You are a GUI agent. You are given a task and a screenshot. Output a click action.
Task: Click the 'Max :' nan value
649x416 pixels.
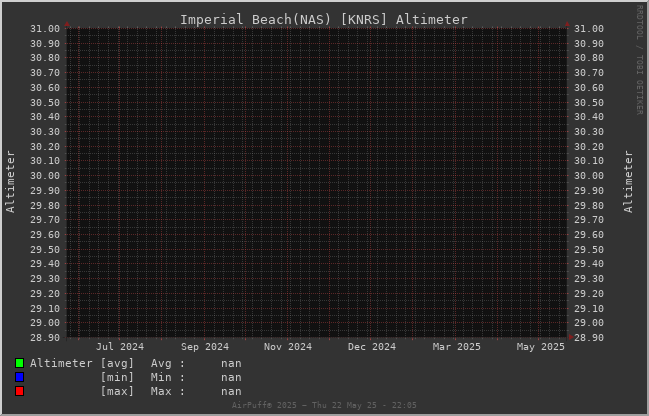[231, 391]
